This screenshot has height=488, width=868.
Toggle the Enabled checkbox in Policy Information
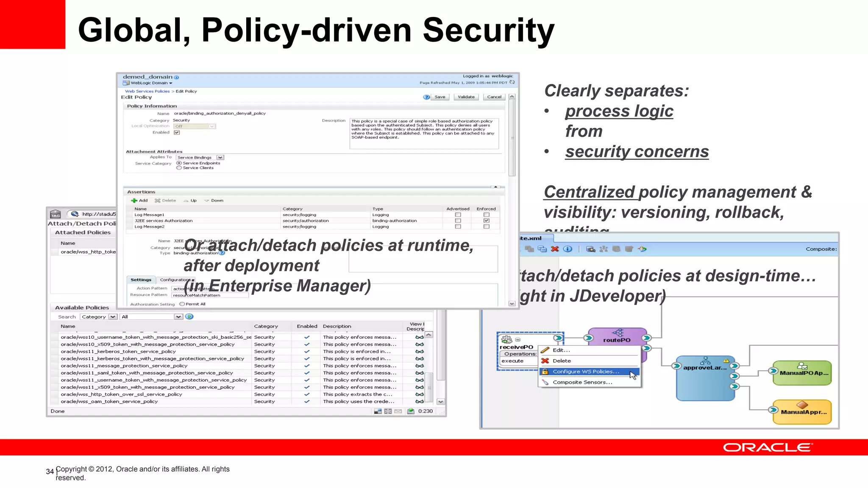177,133
